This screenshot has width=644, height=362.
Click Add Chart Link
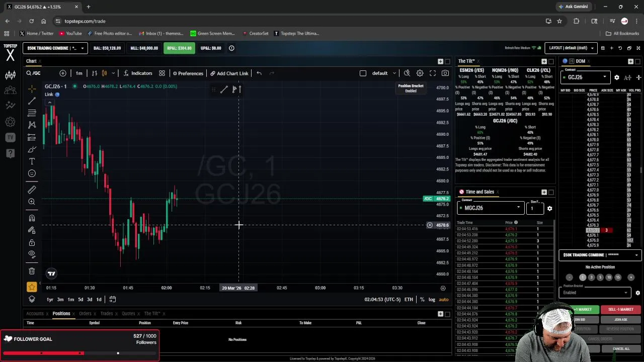click(229, 73)
